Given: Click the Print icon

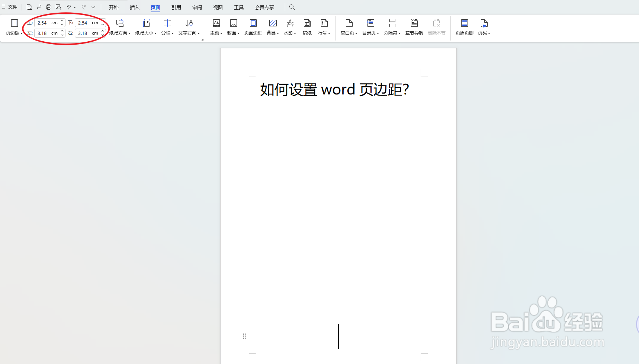Looking at the screenshot, I should (x=49, y=7).
